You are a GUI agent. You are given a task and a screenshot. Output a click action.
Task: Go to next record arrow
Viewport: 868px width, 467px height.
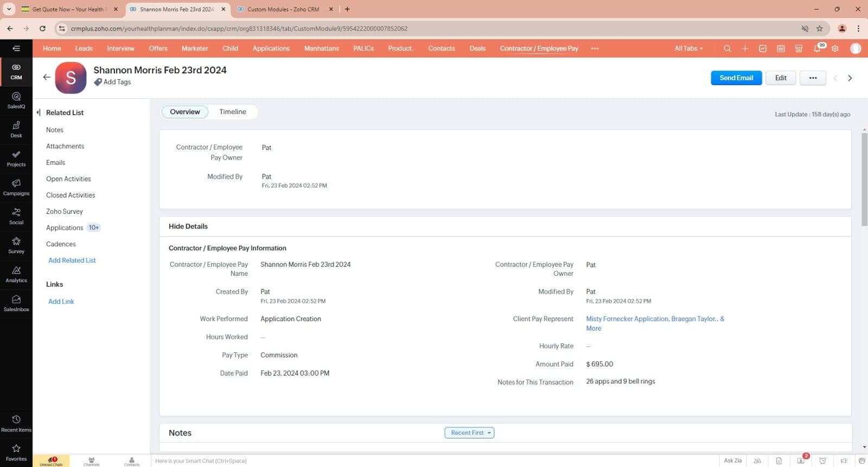point(850,78)
